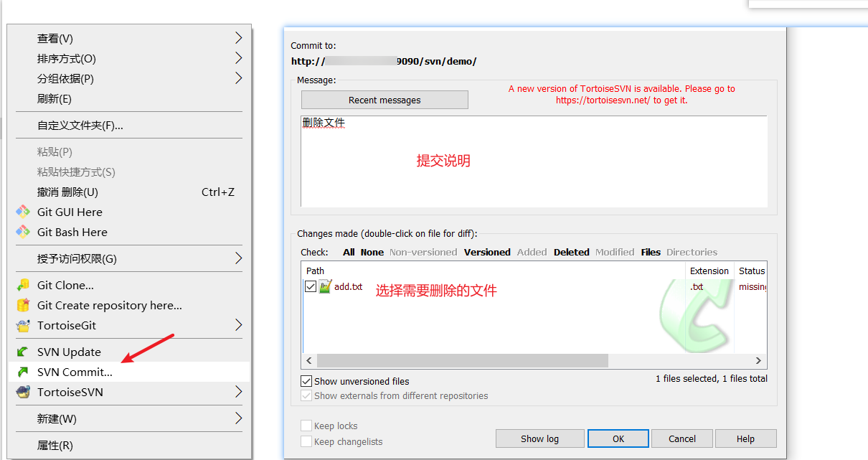Click into the commit message text box
Viewport: 868px width, 460px height.
(534, 161)
